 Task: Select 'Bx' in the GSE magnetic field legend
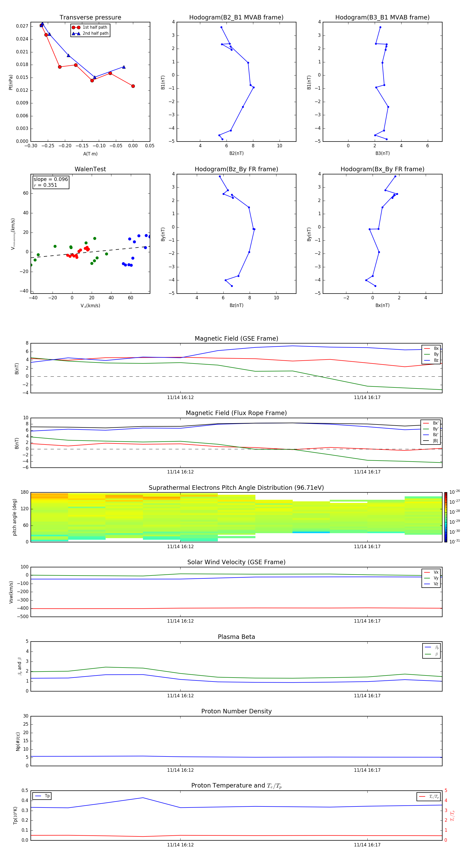[x=431, y=349]
